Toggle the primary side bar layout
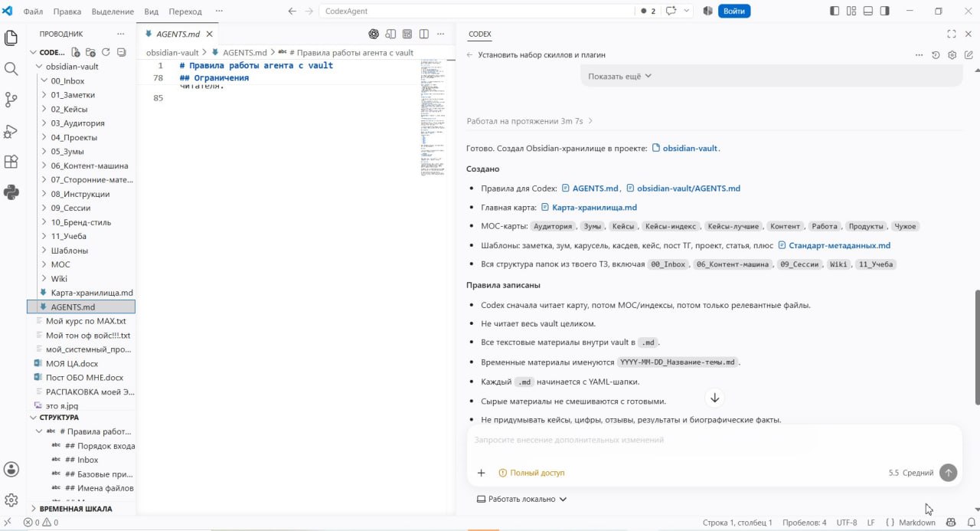Image resolution: width=980 pixels, height=531 pixels. coord(835,11)
